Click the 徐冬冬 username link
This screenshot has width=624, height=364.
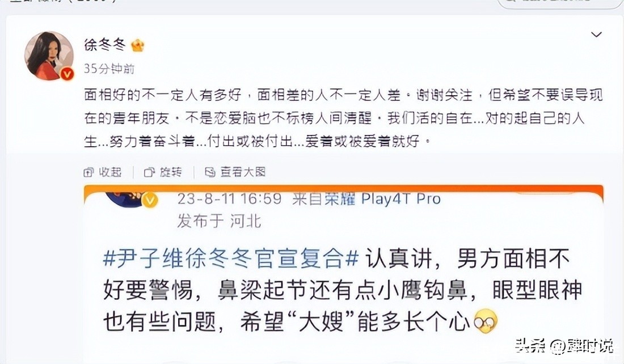pos(105,45)
